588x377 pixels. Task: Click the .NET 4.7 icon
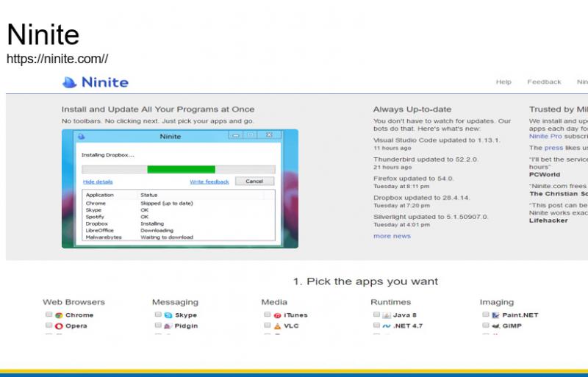pyautogui.click(x=387, y=326)
